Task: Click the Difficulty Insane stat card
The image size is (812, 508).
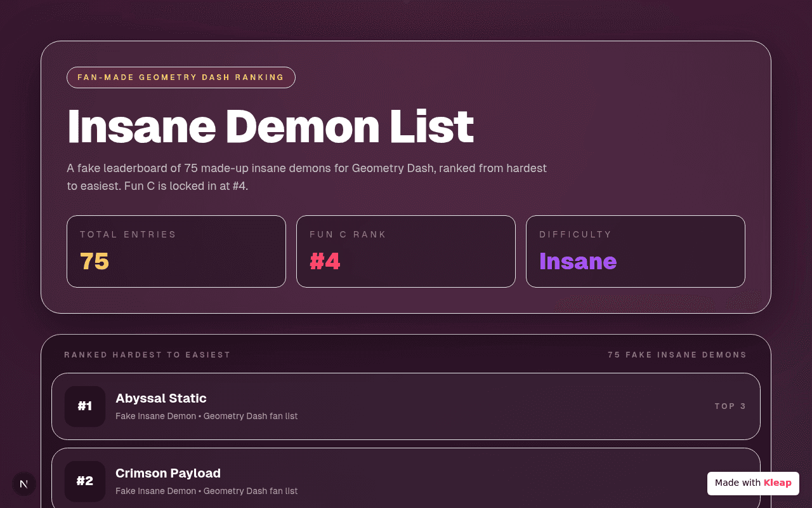Action: (x=636, y=251)
